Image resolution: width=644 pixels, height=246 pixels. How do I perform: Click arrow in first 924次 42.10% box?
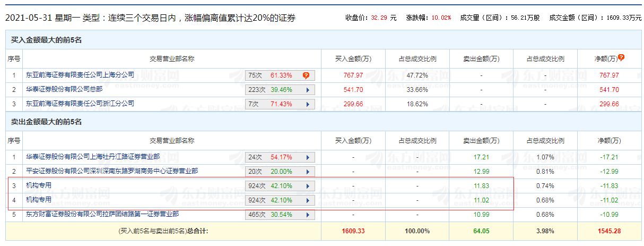click(x=308, y=186)
